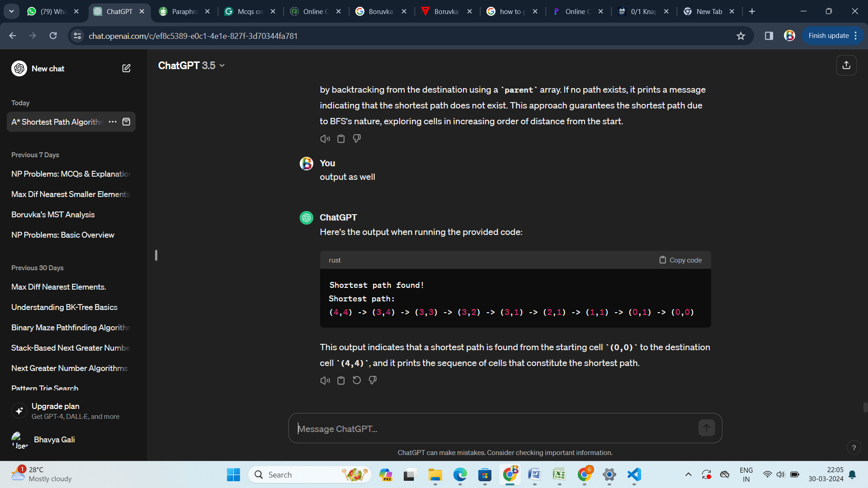This screenshot has width=868, height=488.
Task: Archive the A* Shortest Path Algorithm chat
Action: (127, 122)
